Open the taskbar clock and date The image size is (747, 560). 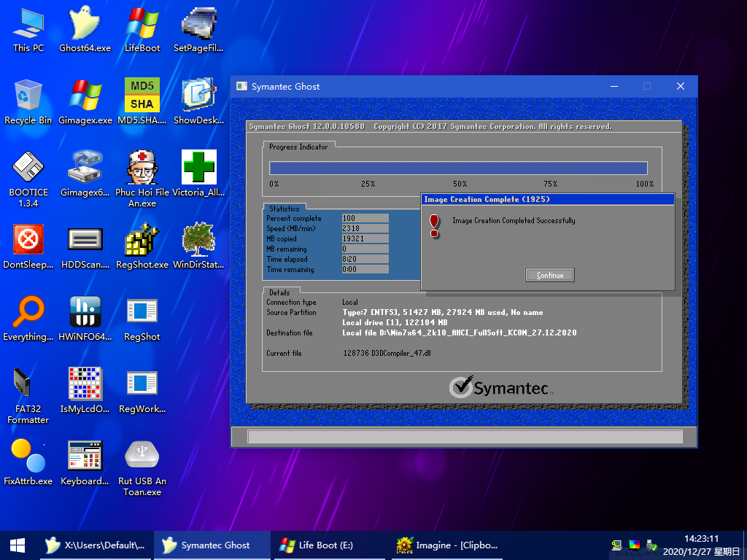pos(701,545)
